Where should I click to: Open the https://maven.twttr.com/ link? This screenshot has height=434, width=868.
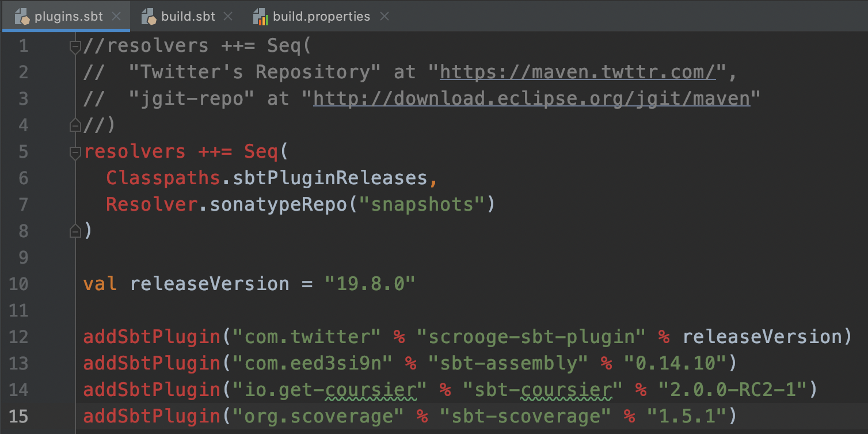tap(578, 72)
